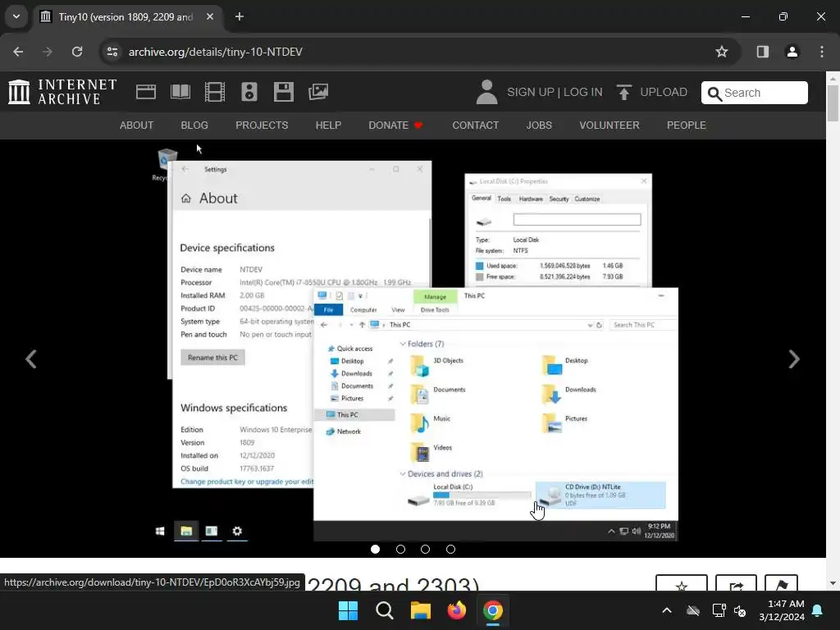
Task: Click the address bar URL
Action: click(216, 52)
